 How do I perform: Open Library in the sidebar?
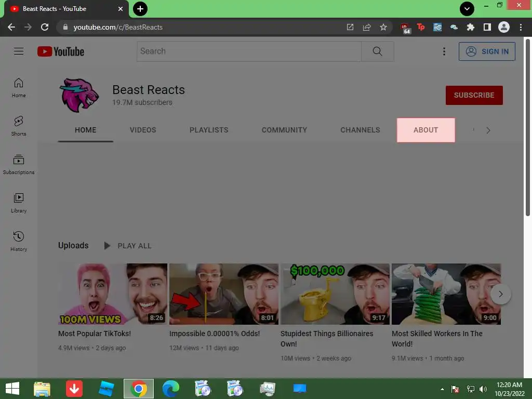(x=19, y=203)
